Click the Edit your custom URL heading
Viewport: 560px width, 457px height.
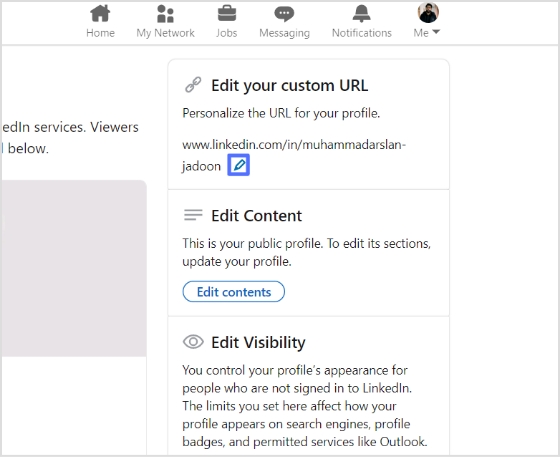click(290, 86)
